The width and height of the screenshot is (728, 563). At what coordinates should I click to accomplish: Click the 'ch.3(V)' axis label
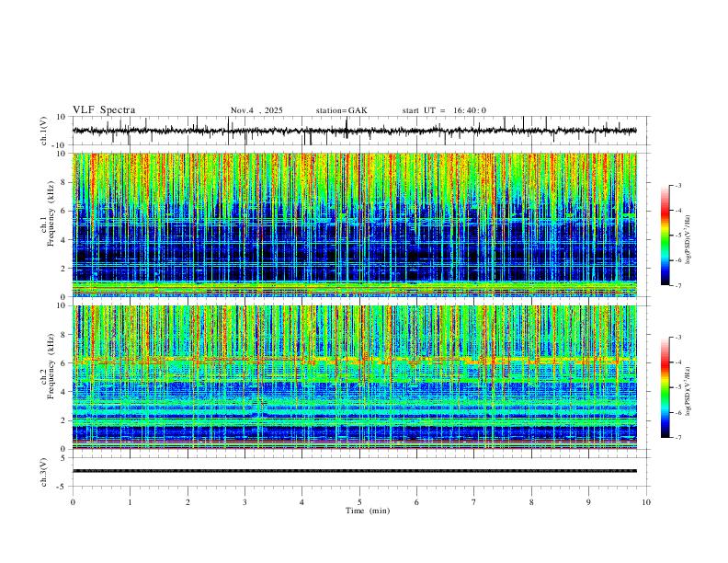click(43, 472)
